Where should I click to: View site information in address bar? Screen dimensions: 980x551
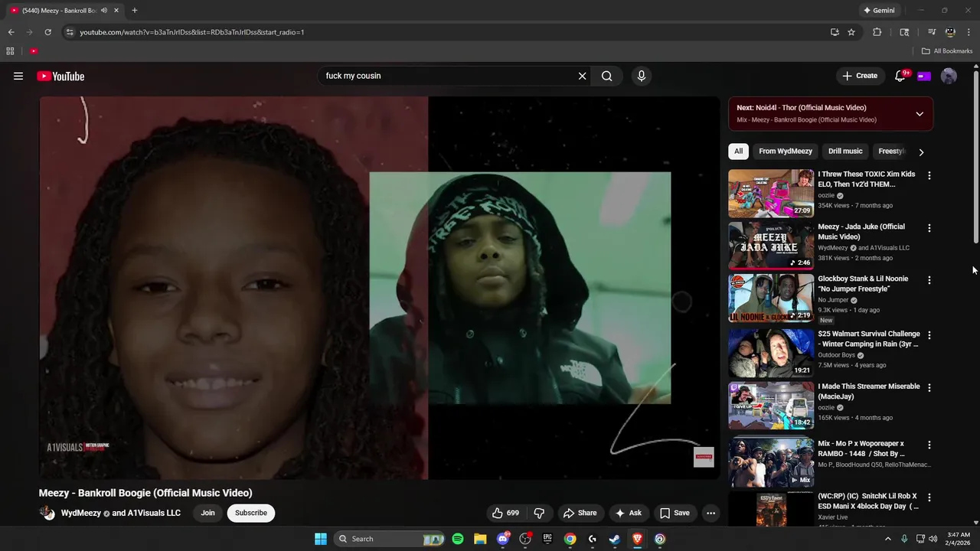(x=70, y=32)
